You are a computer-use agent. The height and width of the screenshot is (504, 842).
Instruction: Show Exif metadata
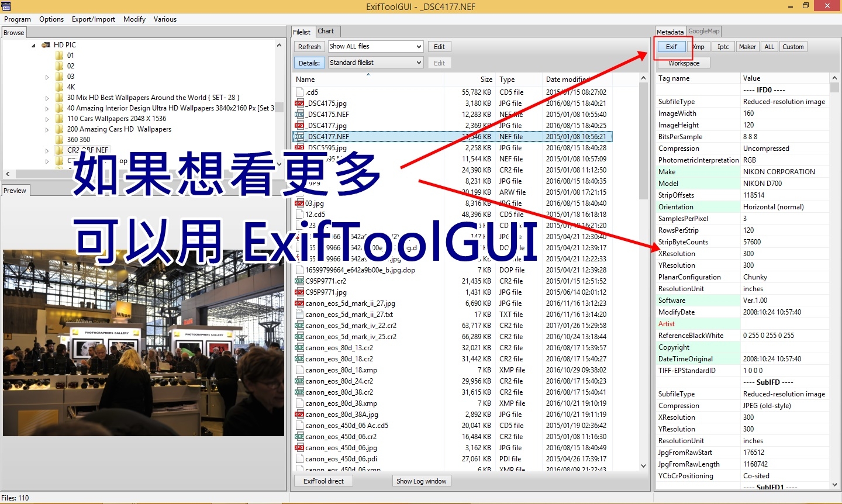672,47
